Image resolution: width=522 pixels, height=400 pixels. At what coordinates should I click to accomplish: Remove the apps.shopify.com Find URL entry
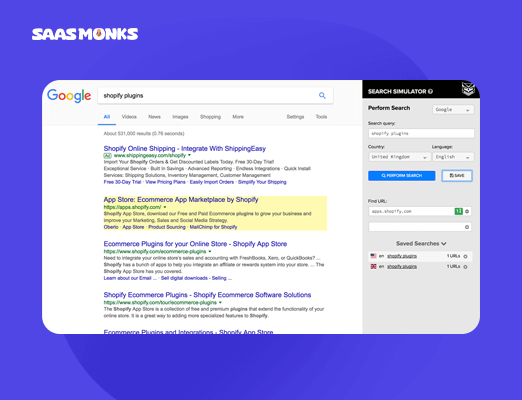[467, 211]
